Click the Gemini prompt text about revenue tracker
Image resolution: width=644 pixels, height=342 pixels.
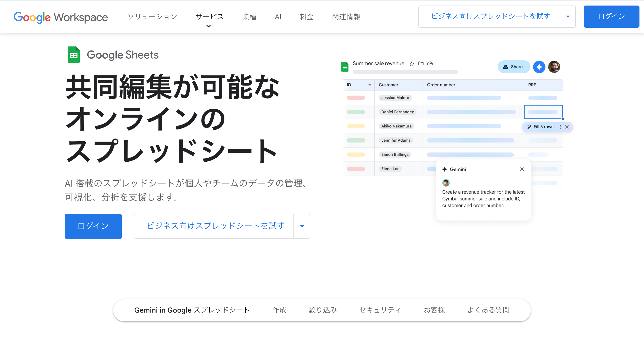(x=484, y=199)
